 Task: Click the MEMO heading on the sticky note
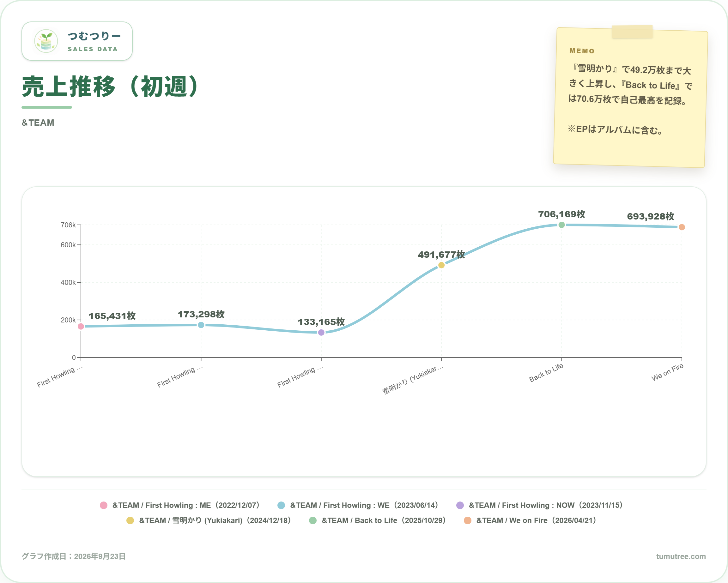[x=582, y=51]
